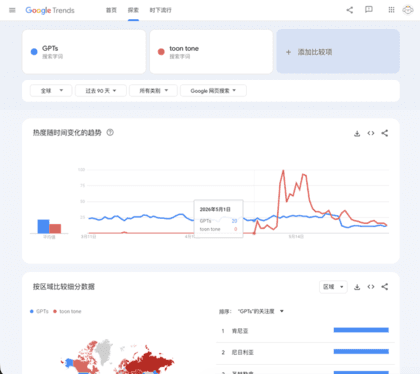Select region row 1 肯尼亚
The width and height of the screenshot is (420, 374).
coord(305,331)
